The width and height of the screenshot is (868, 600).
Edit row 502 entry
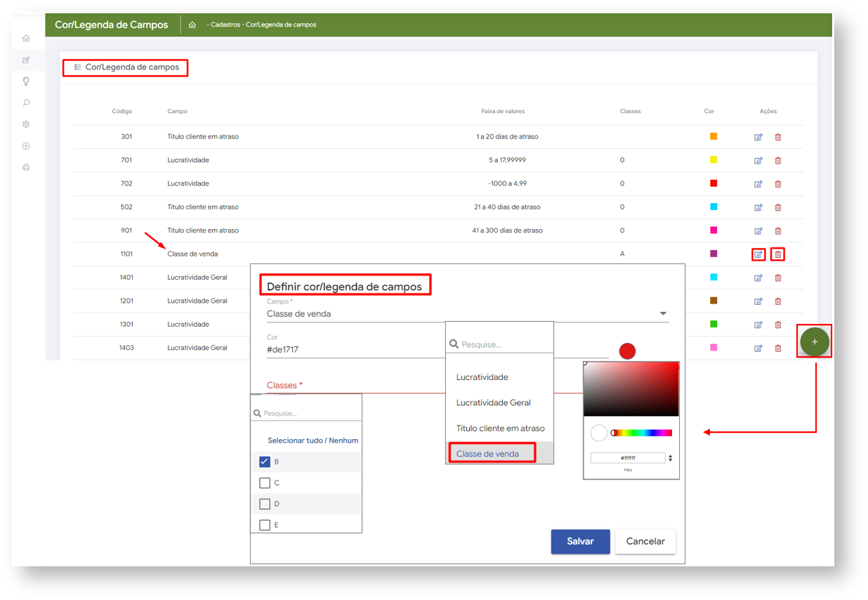pyautogui.click(x=758, y=207)
